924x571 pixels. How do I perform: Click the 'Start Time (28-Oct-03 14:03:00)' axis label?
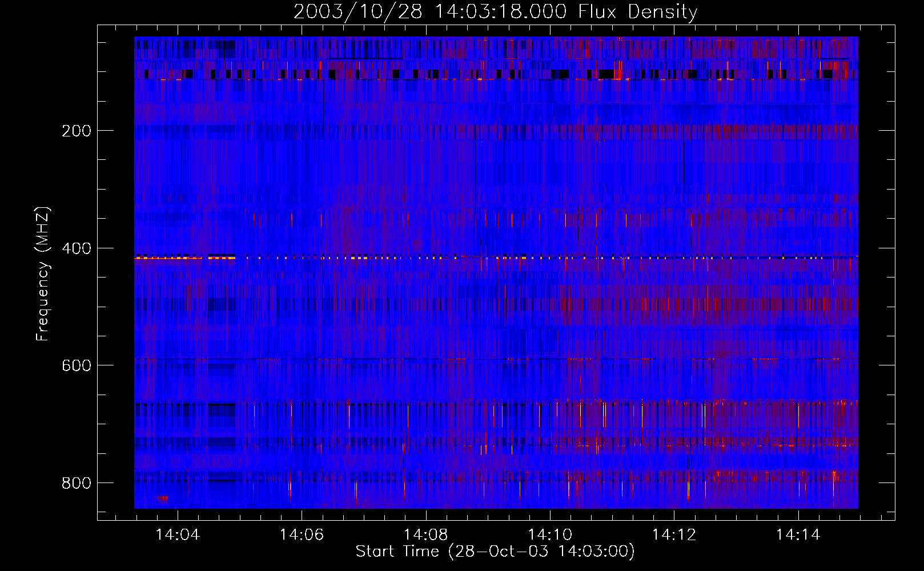pos(495,552)
